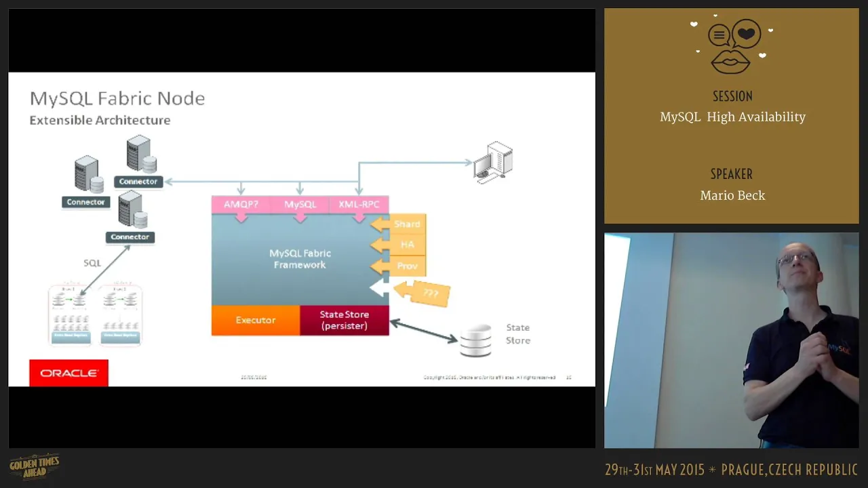868x488 pixels.
Task: Click the server icon above left Connector label
Action: [x=89, y=175]
